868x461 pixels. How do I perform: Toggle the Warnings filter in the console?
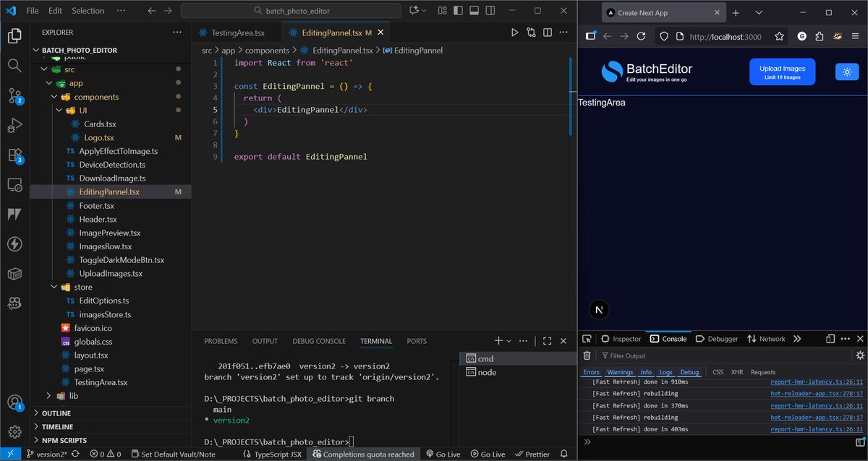click(620, 372)
